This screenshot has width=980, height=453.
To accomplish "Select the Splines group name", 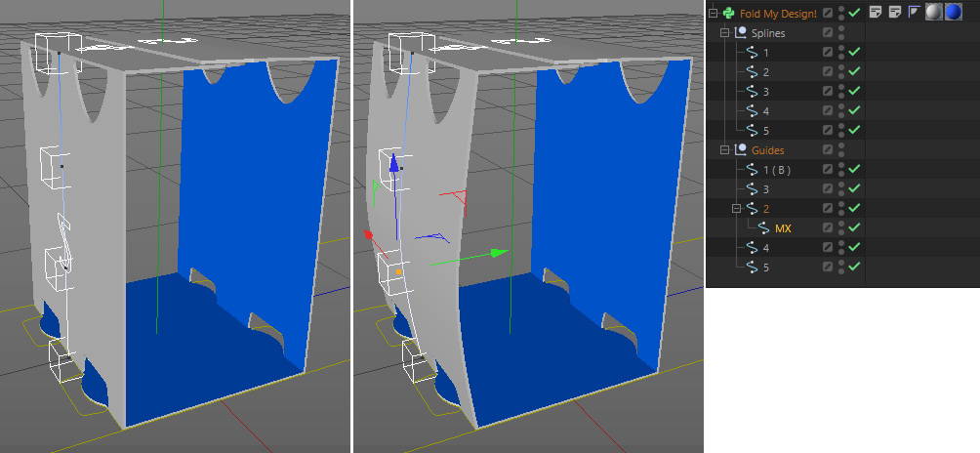I will (768, 32).
